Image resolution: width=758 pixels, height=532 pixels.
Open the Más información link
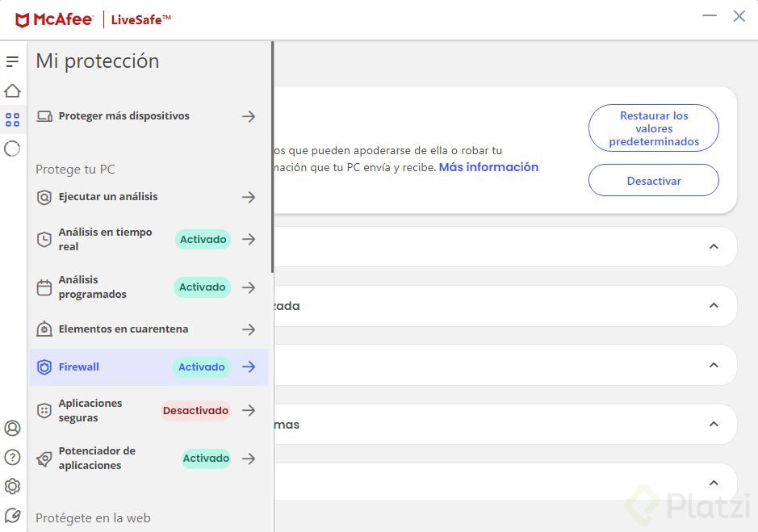(x=488, y=167)
